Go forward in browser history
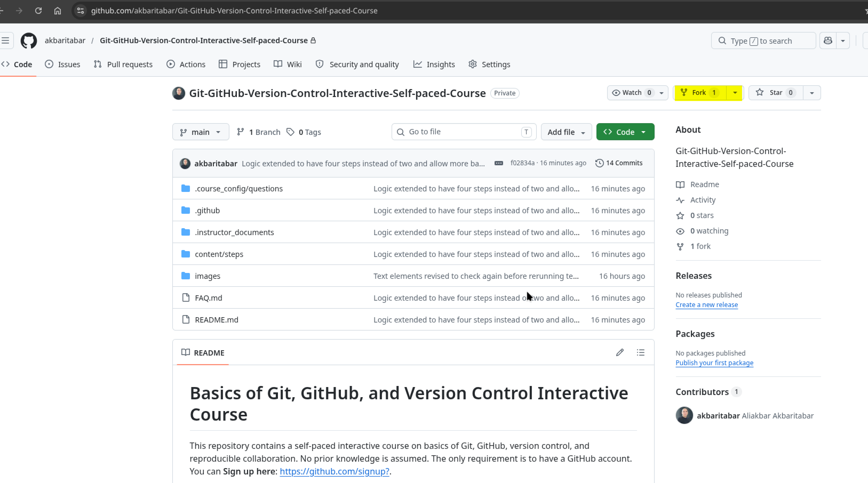This screenshot has height=483, width=868. coord(19,11)
